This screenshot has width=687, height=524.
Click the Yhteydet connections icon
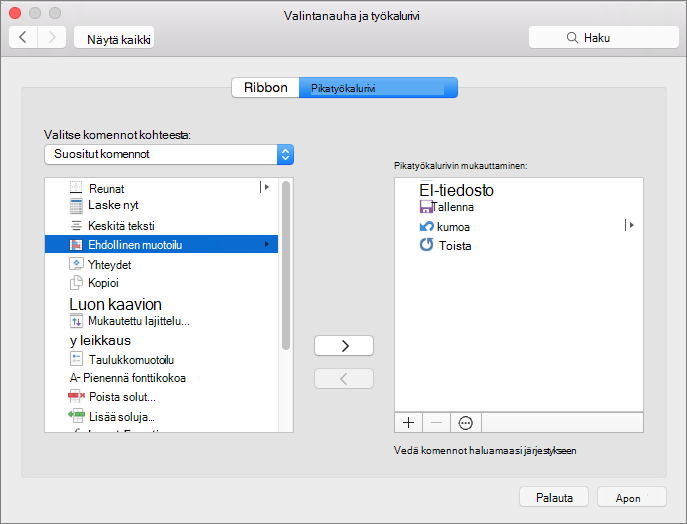76,264
